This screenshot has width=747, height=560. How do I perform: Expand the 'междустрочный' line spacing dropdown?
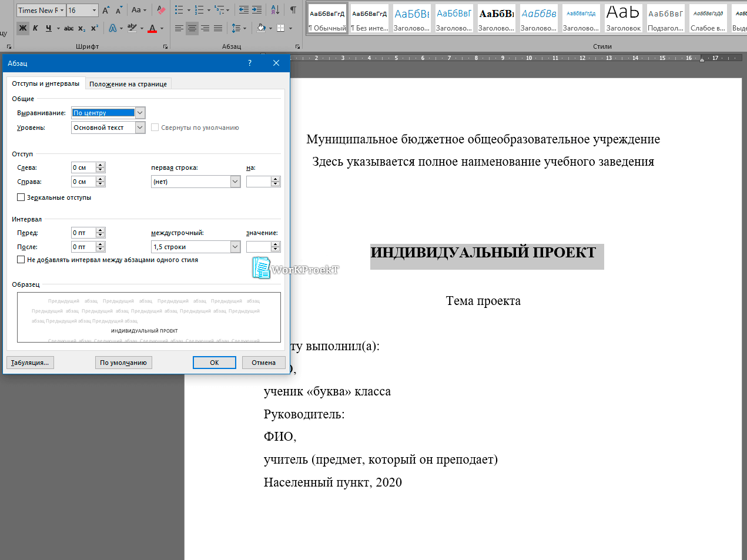(x=235, y=247)
